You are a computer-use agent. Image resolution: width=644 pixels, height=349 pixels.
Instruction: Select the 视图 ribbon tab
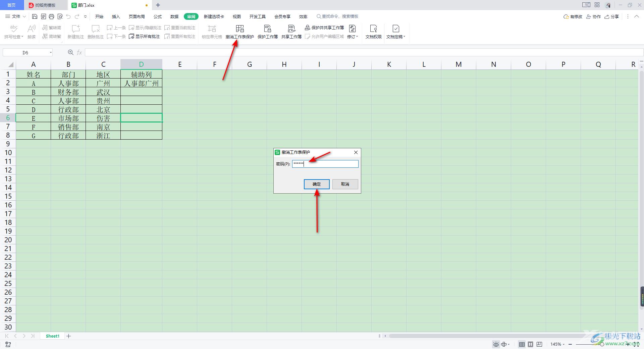pyautogui.click(x=237, y=16)
